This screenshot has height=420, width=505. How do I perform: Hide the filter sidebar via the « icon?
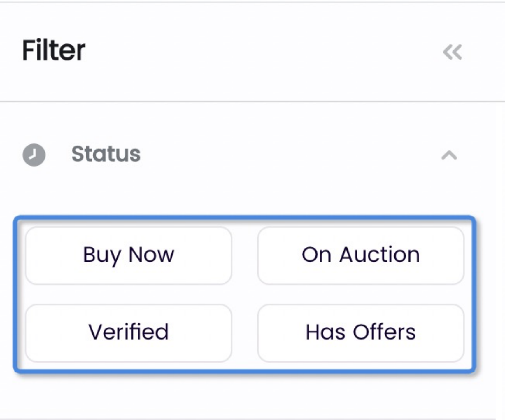pos(452,52)
